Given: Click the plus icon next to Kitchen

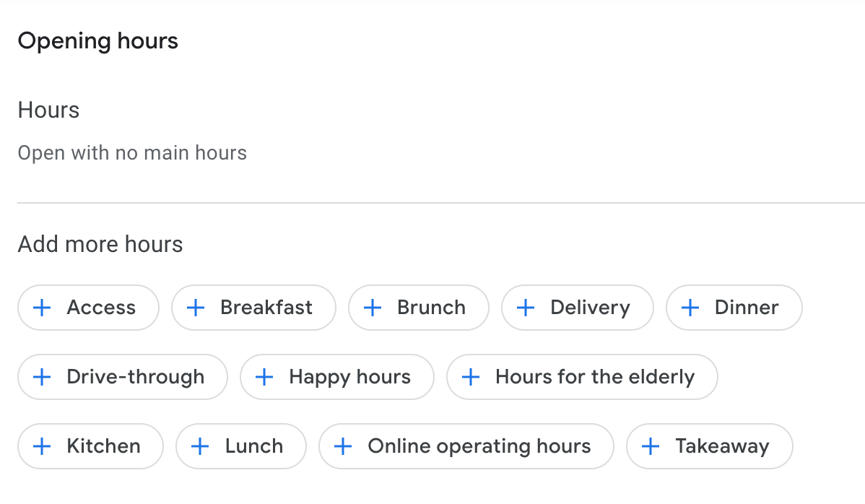Looking at the screenshot, I should (x=43, y=446).
